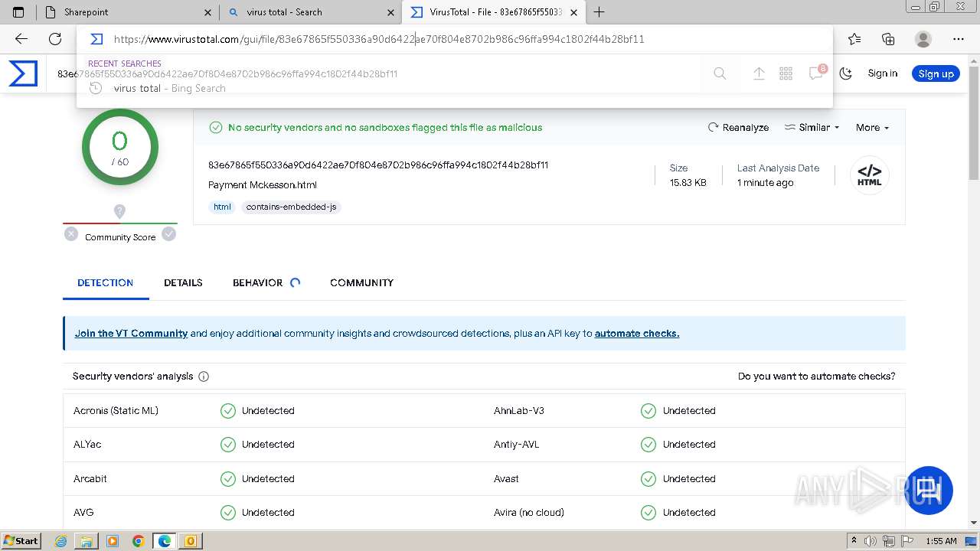This screenshot has width=980, height=551.
Task: Click the browser back arrow
Action: tap(21, 39)
